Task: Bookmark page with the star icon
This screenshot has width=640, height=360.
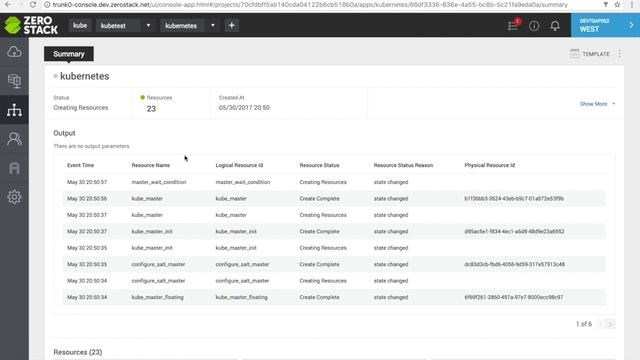Action: point(617,4)
